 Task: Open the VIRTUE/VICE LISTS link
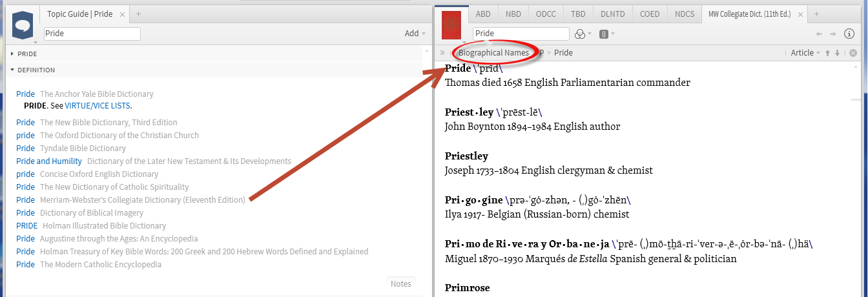[x=98, y=106]
